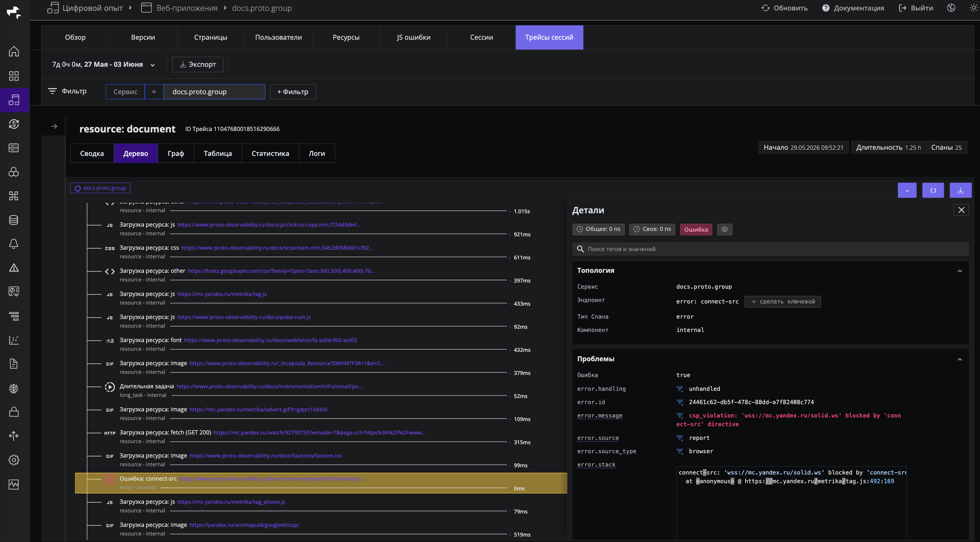Image resolution: width=980 pixels, height=542 pixels.
Task: Open the date range dropdown 27 Мая - 03 Июня
Action: [x=104, y=65]
